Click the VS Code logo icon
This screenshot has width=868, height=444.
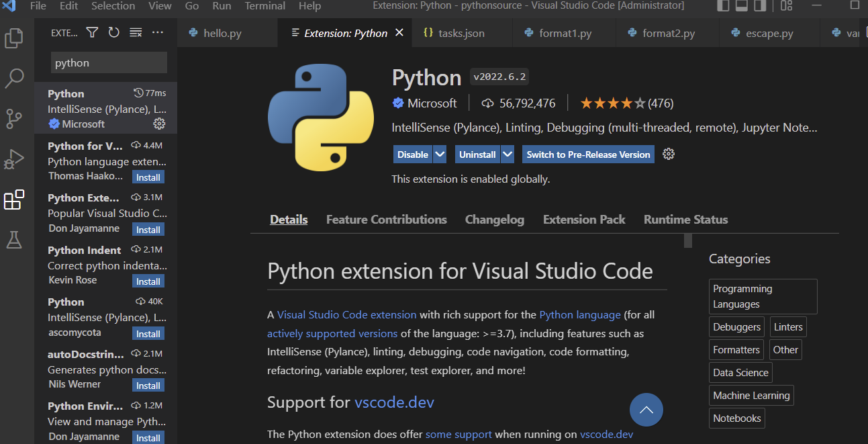(x=9, y=6)
